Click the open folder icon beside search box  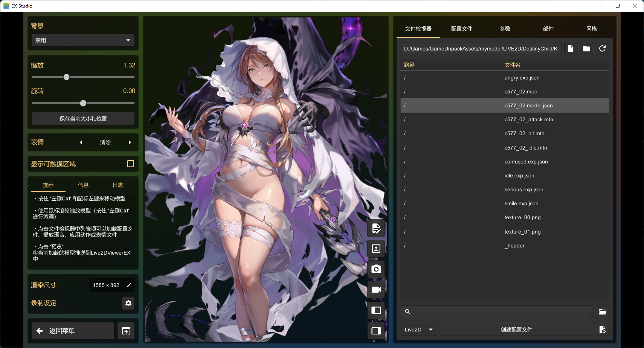[x=603, y=312]
